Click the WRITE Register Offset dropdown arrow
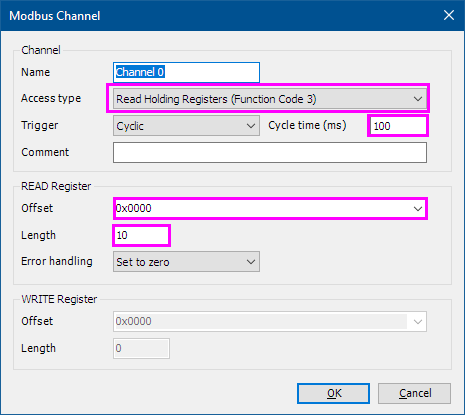Viewport: 465px width, 415px height. [x=418, y=321]
